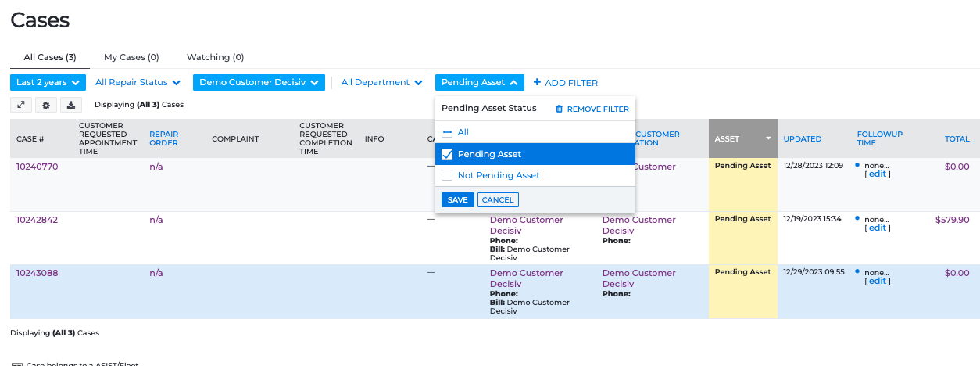Sort by the Updated column header
Image resolution: width=980 pixels, height=366 pixels.
click(x=803, y=138)
